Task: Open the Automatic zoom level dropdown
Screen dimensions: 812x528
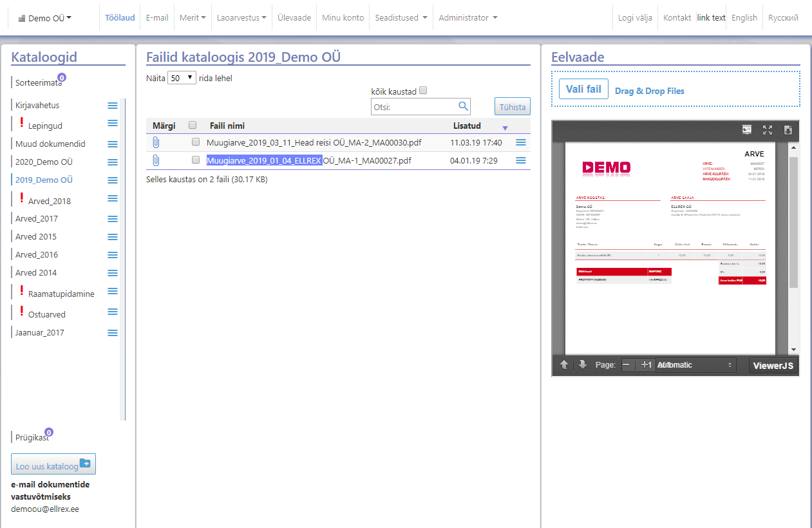Action: 696,365
